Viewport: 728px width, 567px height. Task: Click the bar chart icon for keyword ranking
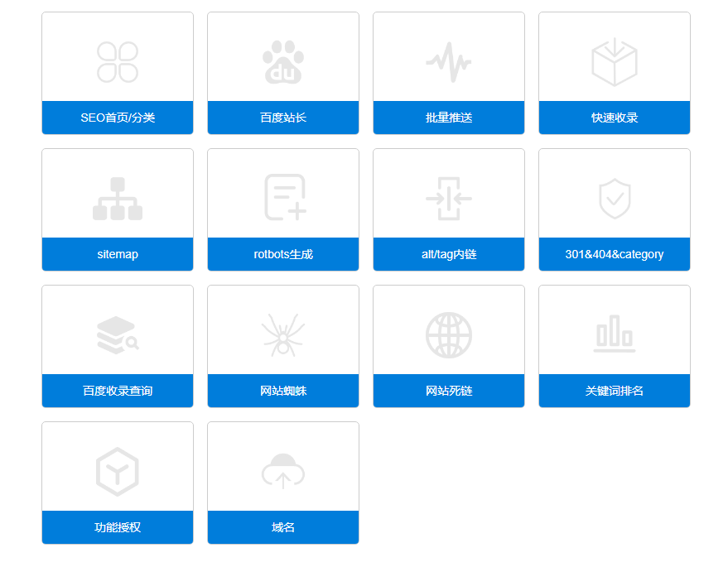[615, 334]
